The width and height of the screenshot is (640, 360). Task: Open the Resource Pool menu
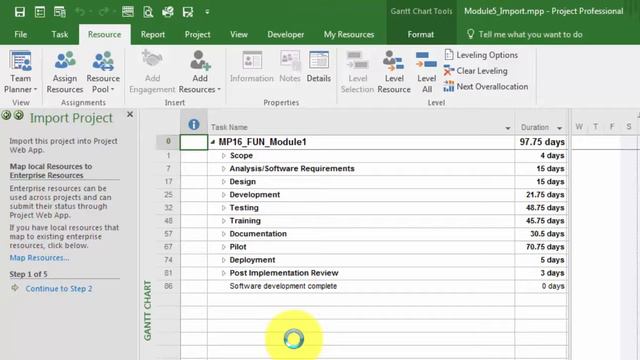pos(103,72)
